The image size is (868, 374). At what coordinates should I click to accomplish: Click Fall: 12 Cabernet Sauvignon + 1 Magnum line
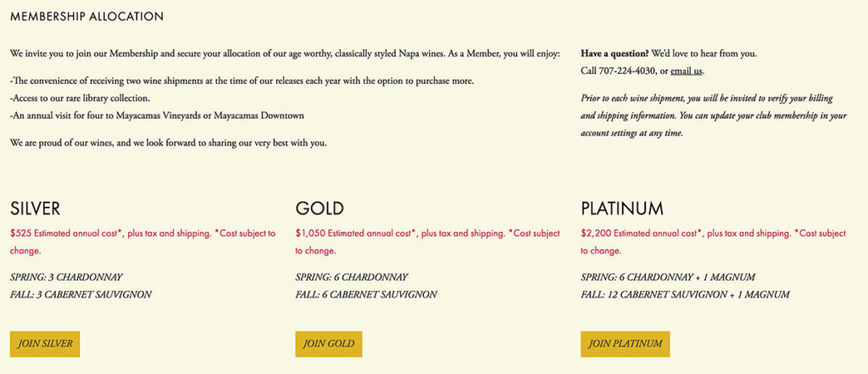tap(685, 295)
